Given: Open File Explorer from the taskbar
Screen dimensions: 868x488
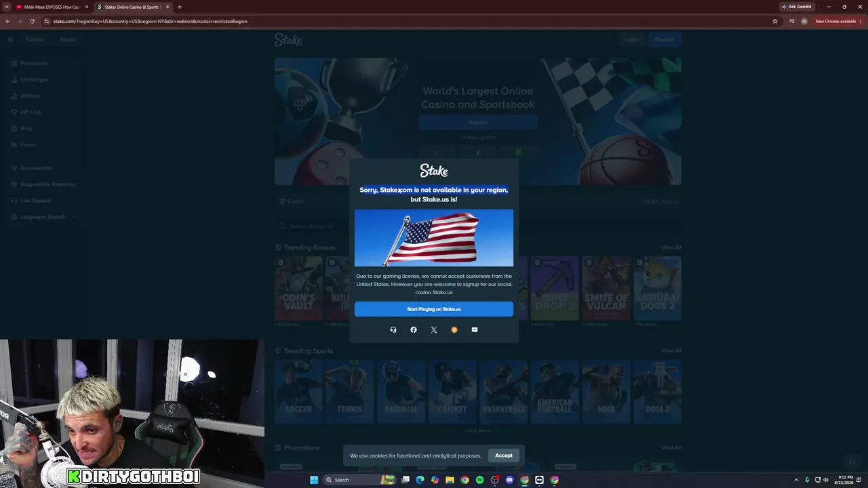Looking at the screenshot, I should coord(450,480).
